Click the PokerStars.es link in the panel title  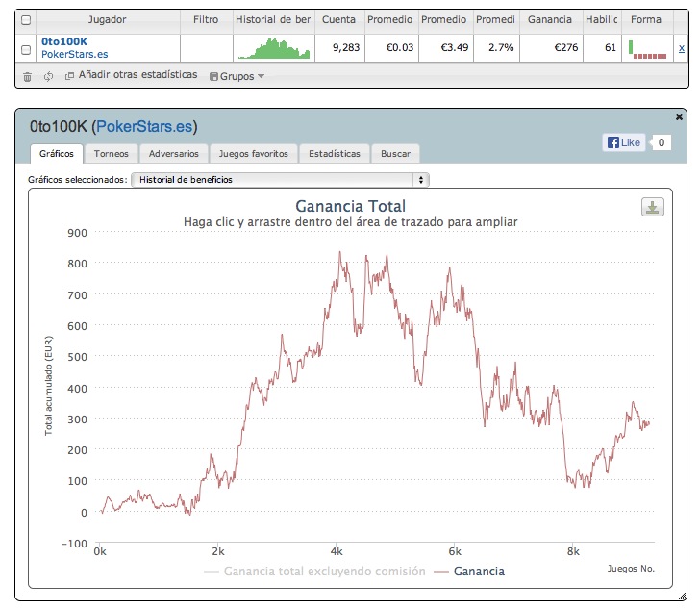click(144, 127)
